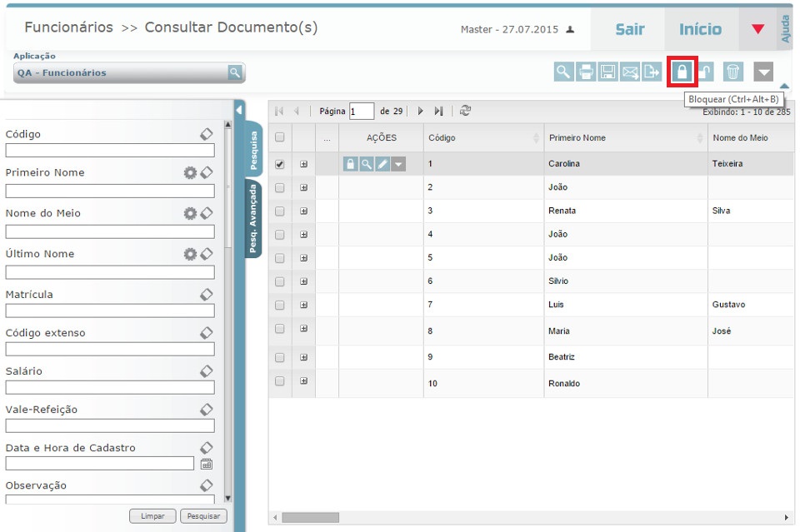Print documents using the printer icon
Viewport: 800px width, 532px height.
[x=587, y=72]
